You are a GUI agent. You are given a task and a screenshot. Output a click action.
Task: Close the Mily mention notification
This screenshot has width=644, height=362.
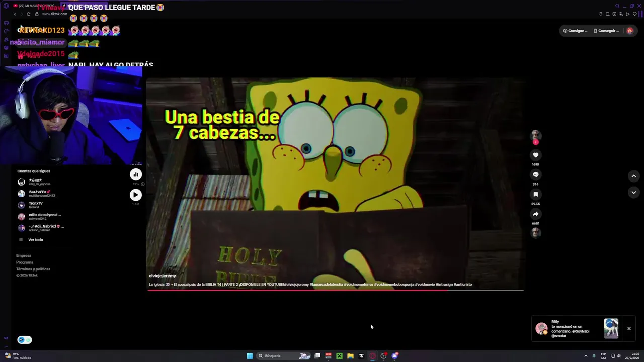pyautogui.click(x=629, y=328)
